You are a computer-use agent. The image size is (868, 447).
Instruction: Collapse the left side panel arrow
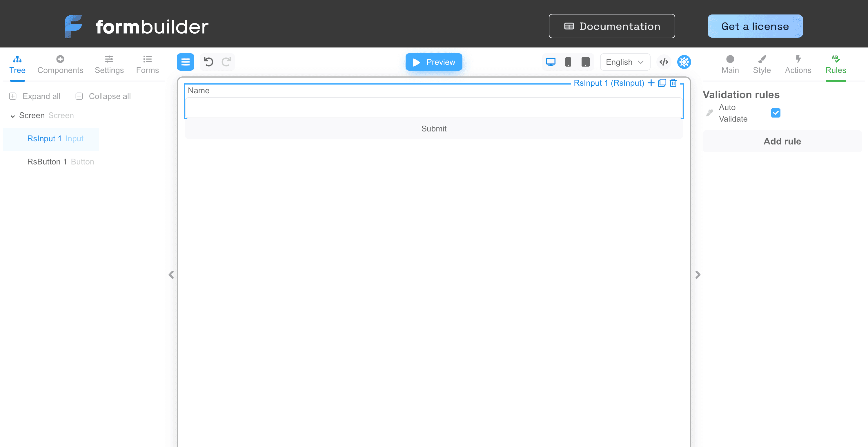click(x=171, y=275)
